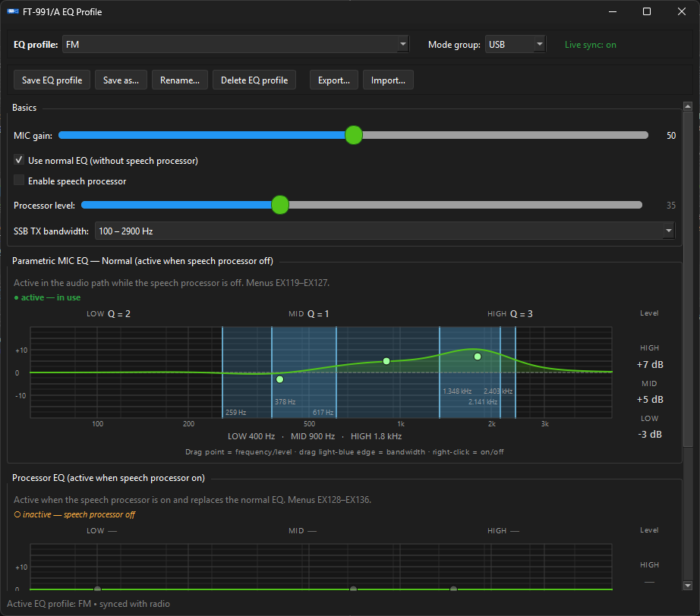Click the Save as... button
Viewport: 700px width, 616px height.
[x=121, y=80]
